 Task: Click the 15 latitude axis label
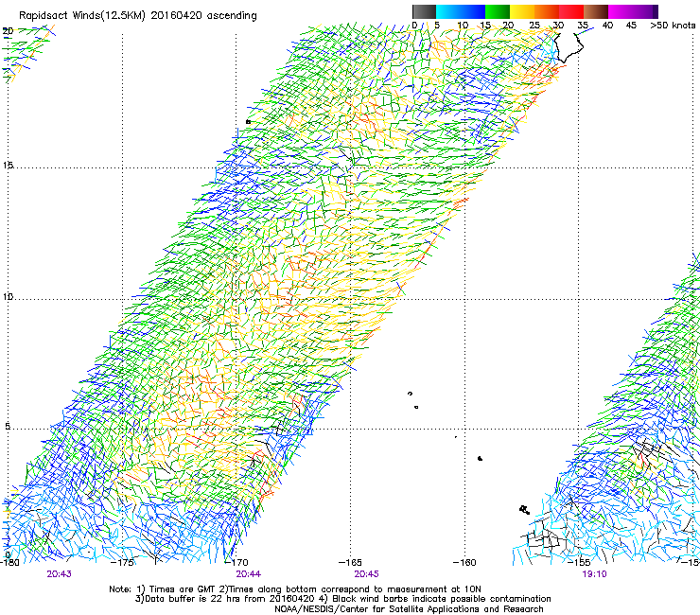point(8,166)
